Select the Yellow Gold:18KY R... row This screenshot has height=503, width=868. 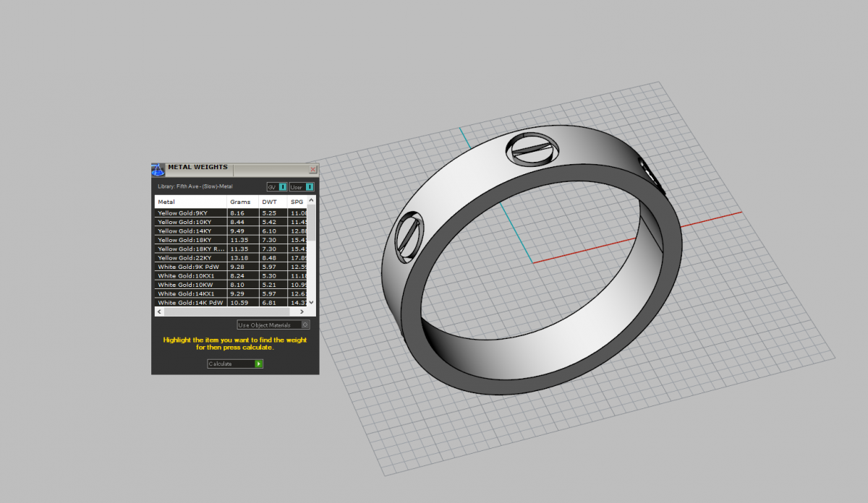pyautogui.click(x=231, y=249)
